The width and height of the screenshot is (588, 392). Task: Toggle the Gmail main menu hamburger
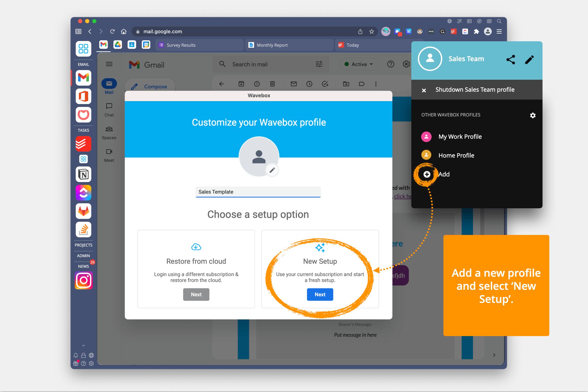109,64
